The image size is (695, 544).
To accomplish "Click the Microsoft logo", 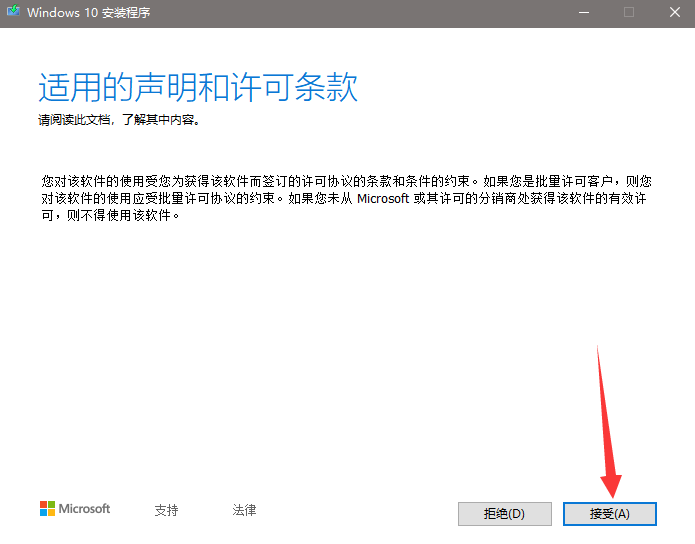I will pyautogui.click(x=75, y=509).
